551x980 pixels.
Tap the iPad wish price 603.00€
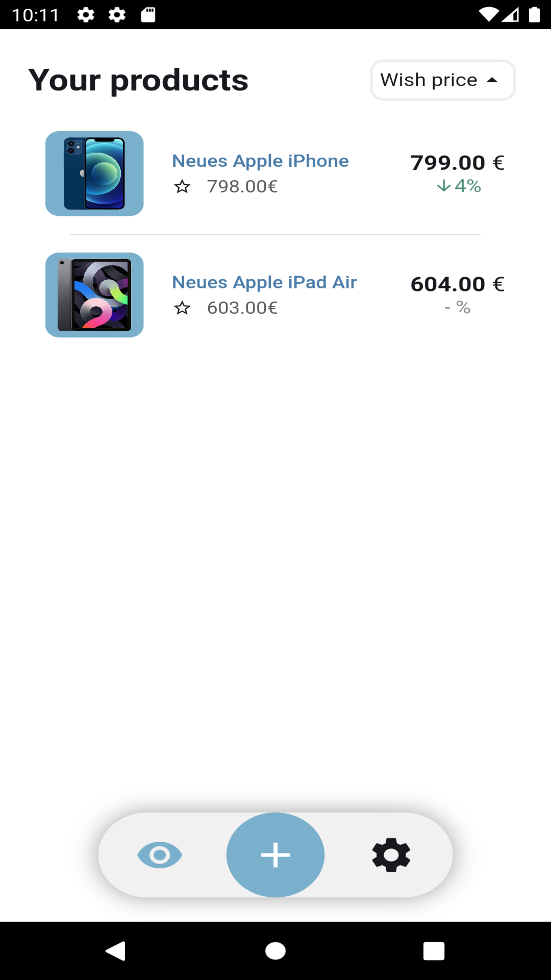[242, 308]
